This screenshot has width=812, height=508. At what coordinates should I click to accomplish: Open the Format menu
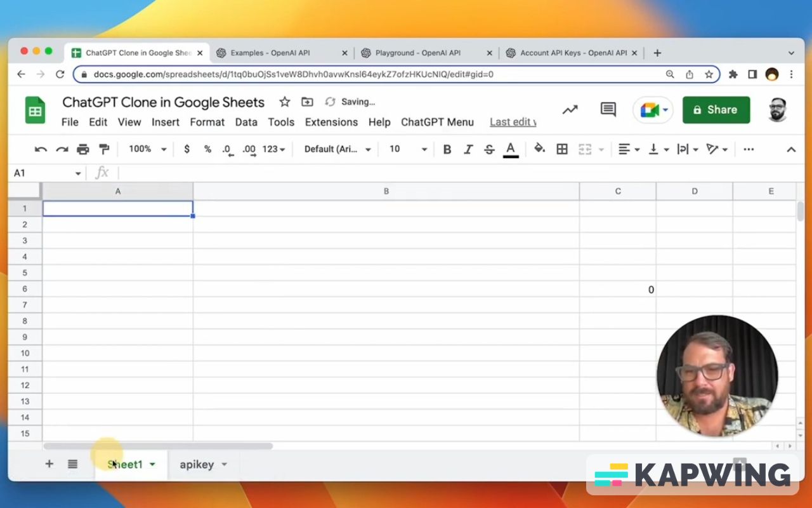click(x=207, y=122)
